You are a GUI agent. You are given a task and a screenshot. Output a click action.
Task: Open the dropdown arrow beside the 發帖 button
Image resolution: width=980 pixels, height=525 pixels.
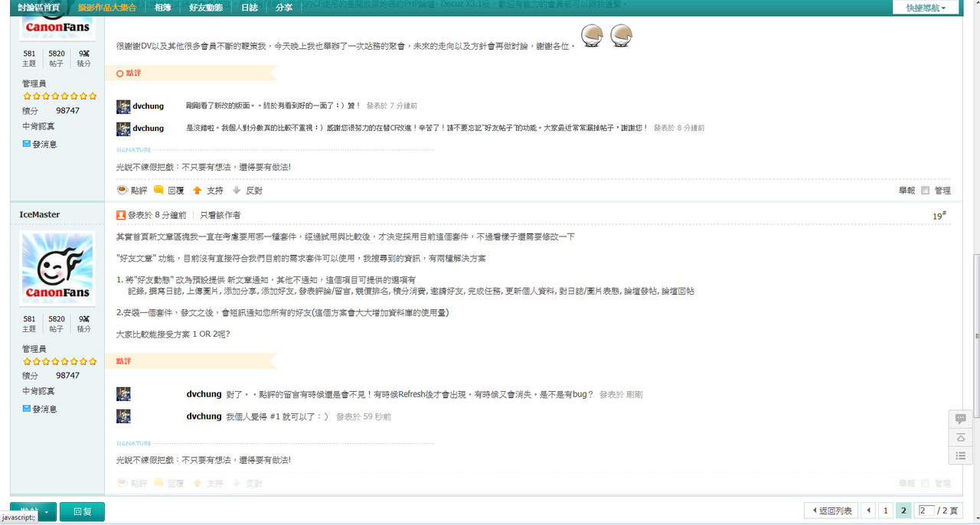[47, 512]
